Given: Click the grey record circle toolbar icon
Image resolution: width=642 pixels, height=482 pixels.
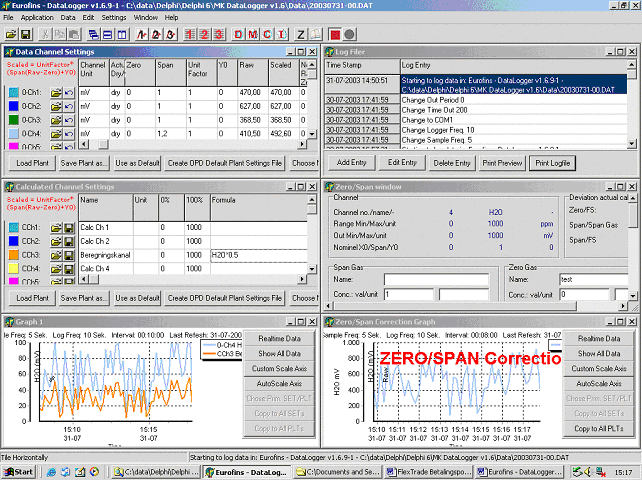Looking at the screenshot, I should click(349, 34).
